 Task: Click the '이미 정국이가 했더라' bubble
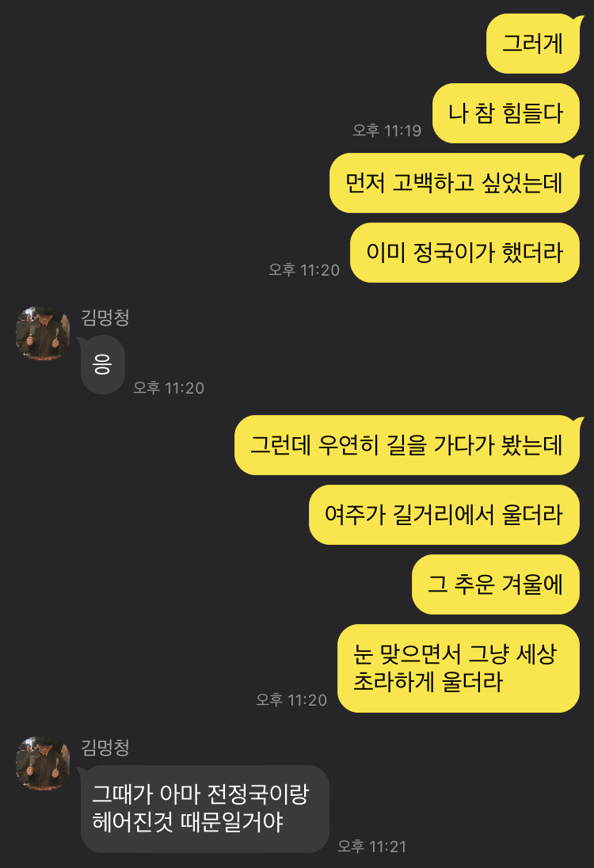(x=465, y=253)
